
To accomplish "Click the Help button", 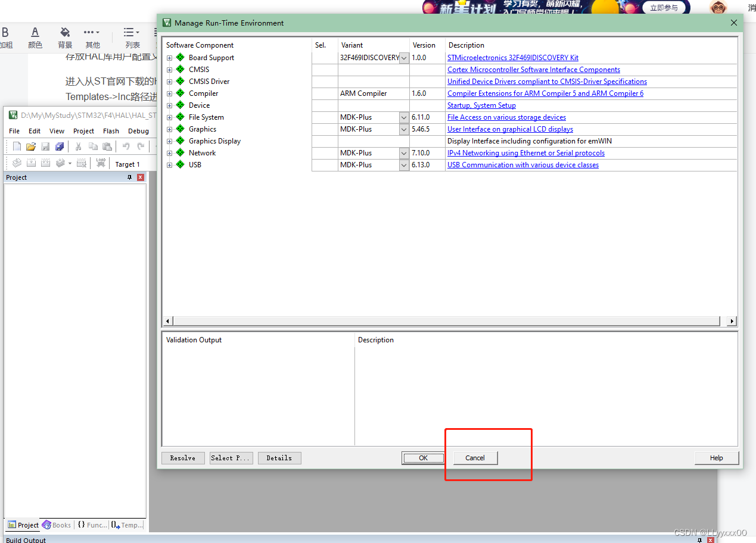I will (x=717, y=458).
